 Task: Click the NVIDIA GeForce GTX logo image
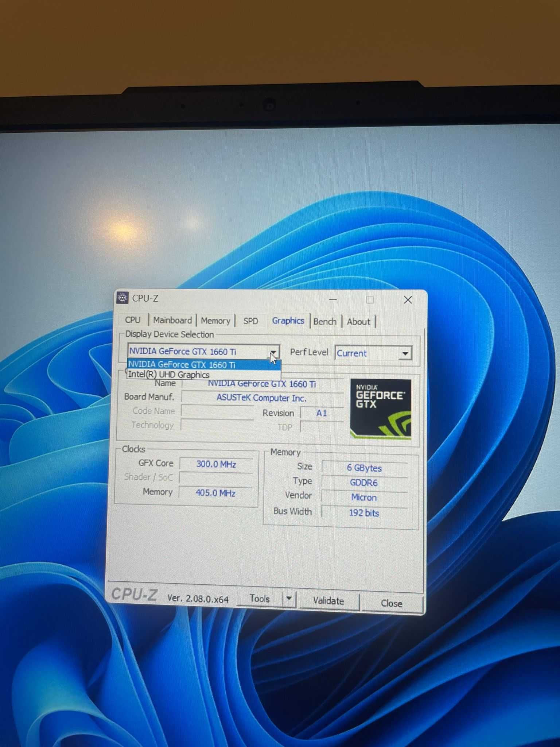(x=381, y=409)
